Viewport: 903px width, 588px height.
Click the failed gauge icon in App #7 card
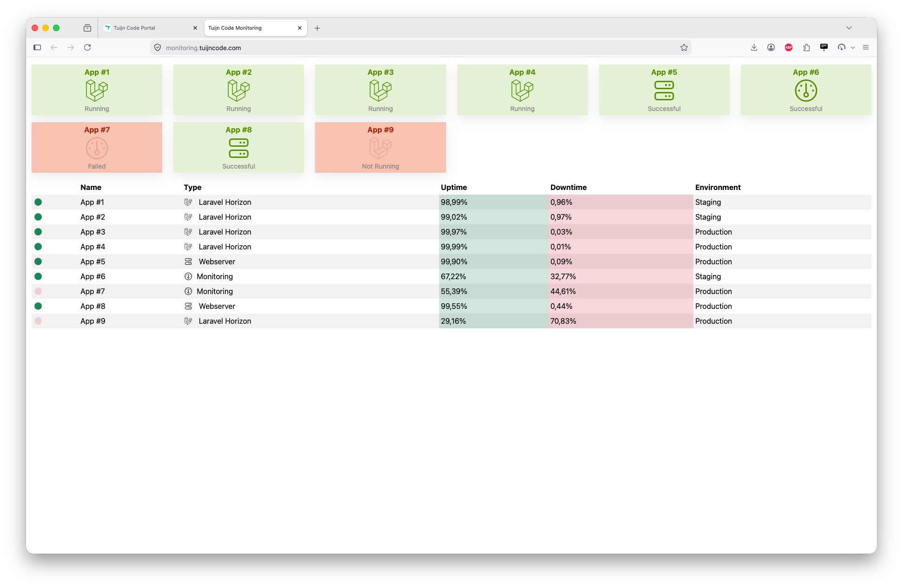tap(97, 148)
